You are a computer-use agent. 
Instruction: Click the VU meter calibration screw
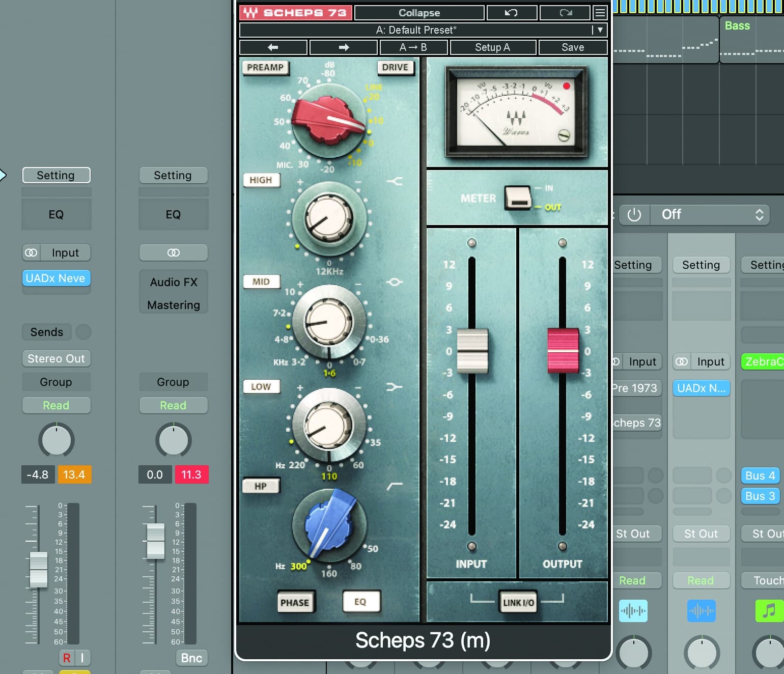click(x=564, y=135)
